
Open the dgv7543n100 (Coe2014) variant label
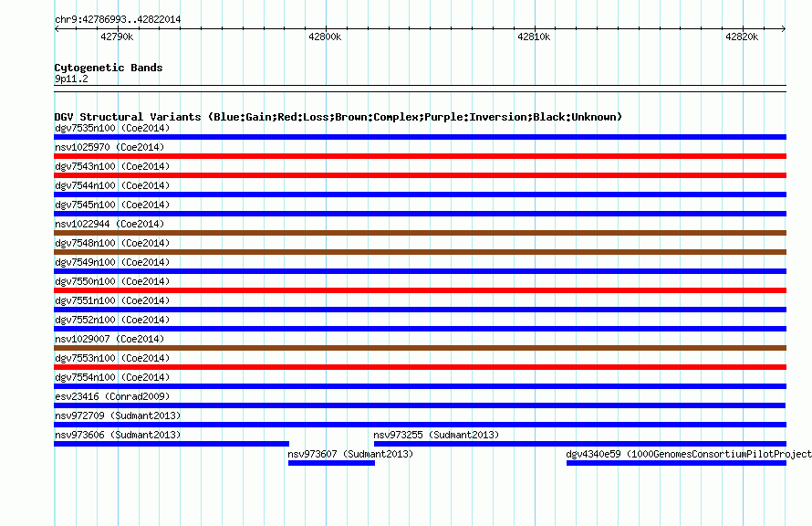coord(112,166)
